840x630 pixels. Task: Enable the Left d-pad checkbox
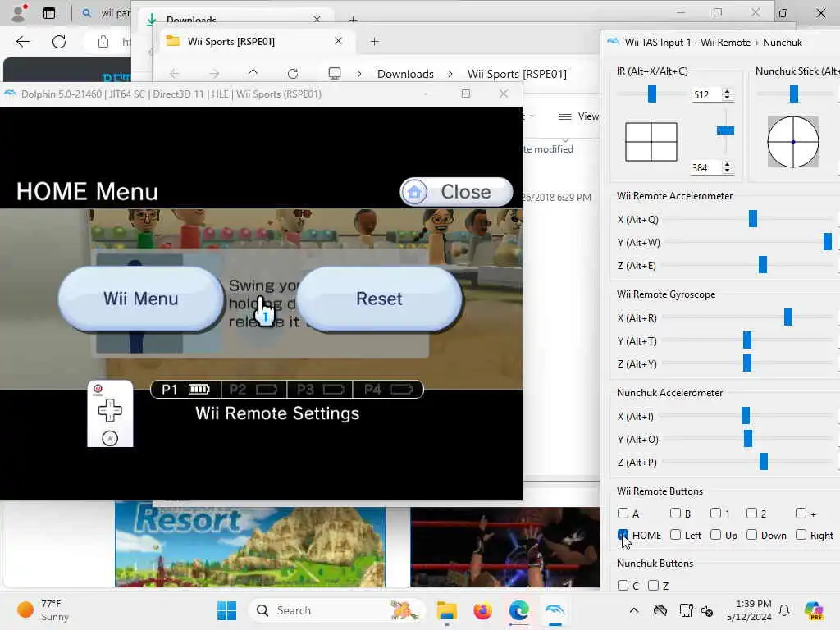[675, 535]
